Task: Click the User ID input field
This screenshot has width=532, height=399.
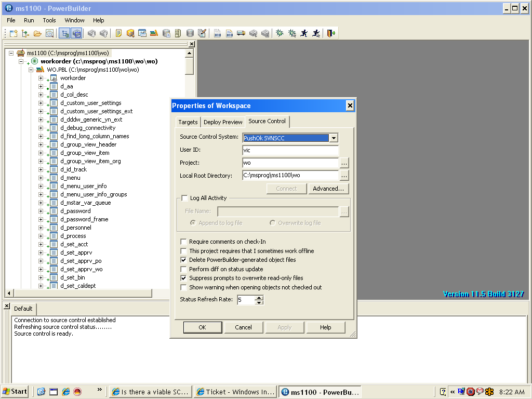Action: pyautogui.click(x=290, y=150)
